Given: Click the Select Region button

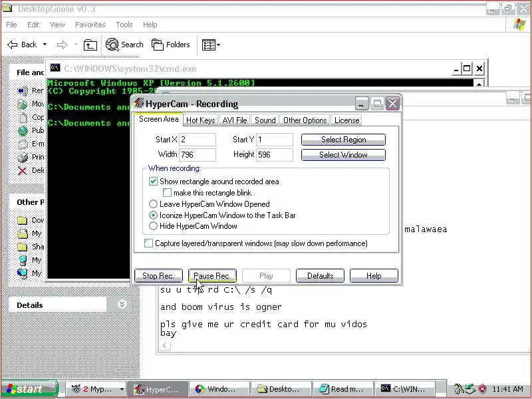Looking at the screenshot, I should [343, 140].
